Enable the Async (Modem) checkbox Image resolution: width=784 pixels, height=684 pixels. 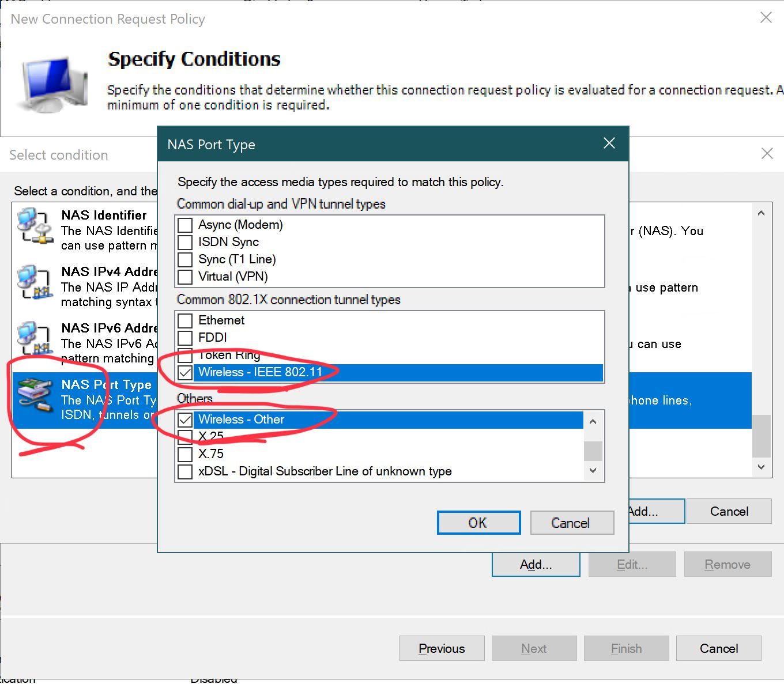pos(185,225)
